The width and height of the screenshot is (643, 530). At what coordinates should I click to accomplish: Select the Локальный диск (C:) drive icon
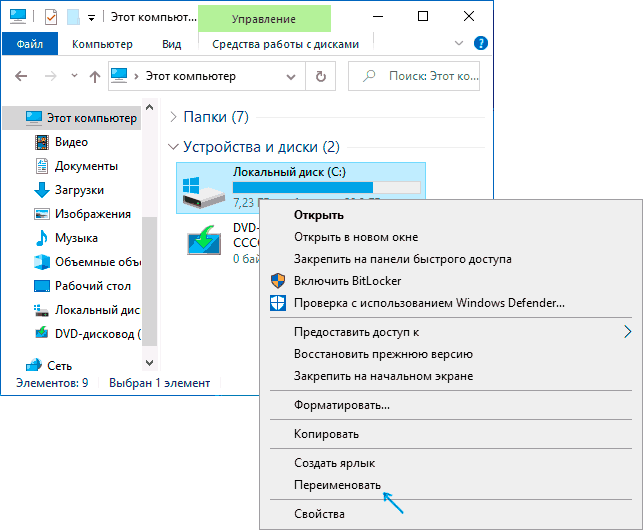pos(203,193)
